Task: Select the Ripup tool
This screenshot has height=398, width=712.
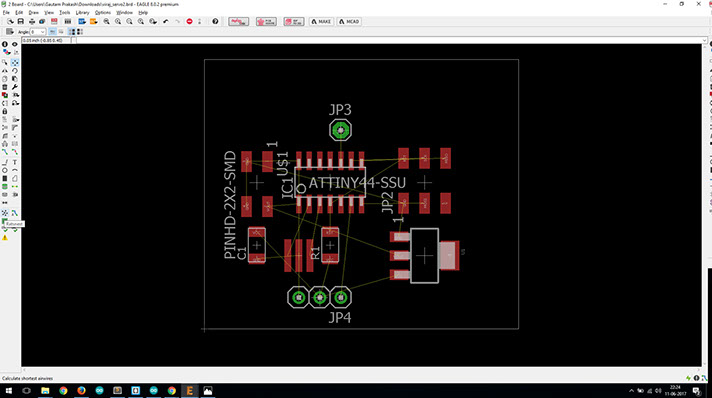Action: tap(15, 151)
